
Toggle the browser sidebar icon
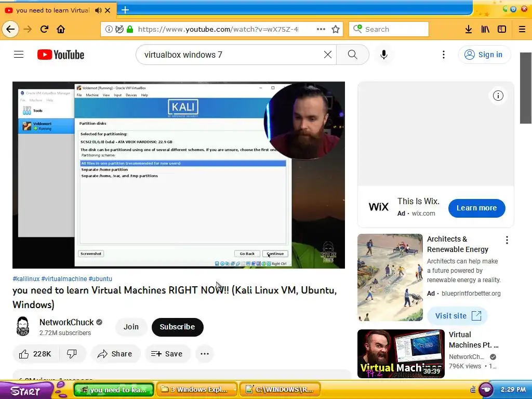coord(502,29)
